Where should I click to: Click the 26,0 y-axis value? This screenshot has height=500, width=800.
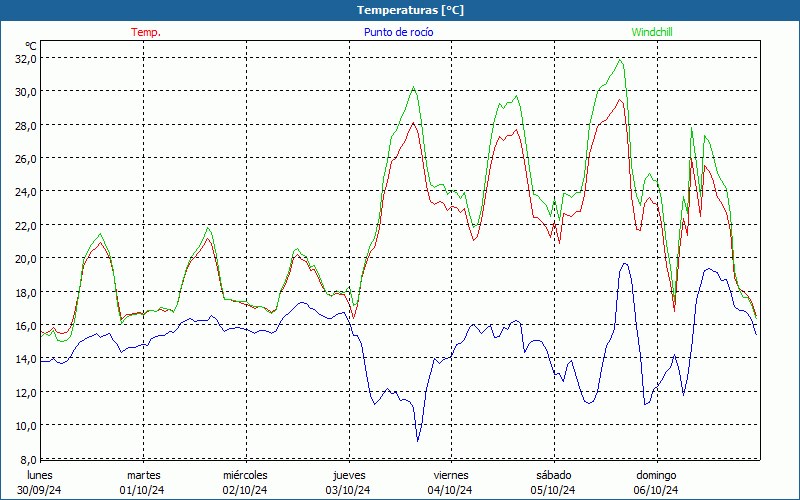(x=26, y=159)
